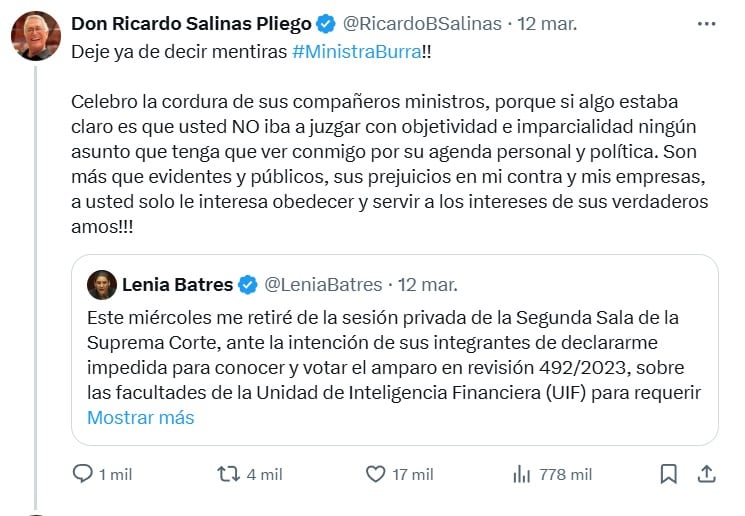Open the views analytics bar chart icon

tap(521, 474)
